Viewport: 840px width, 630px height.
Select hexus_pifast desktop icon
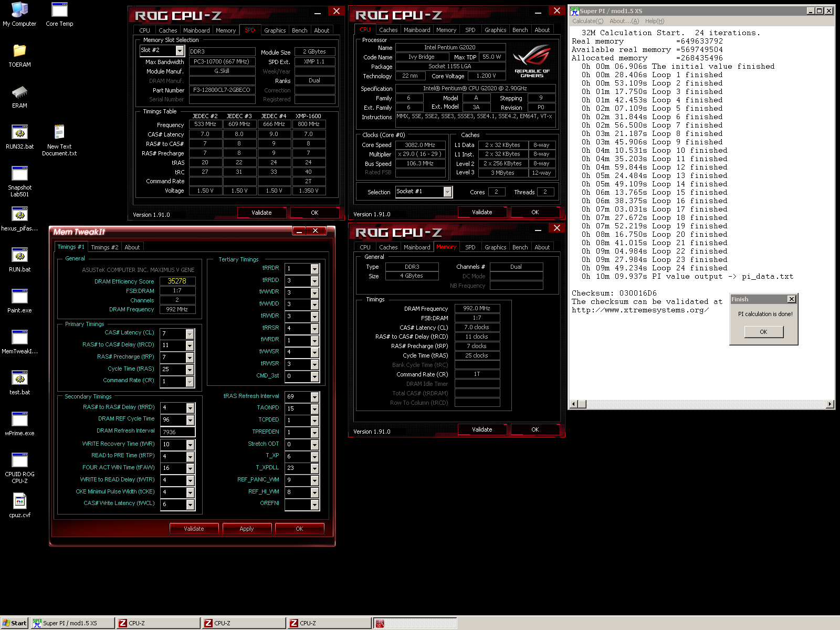tap(19, 219)
